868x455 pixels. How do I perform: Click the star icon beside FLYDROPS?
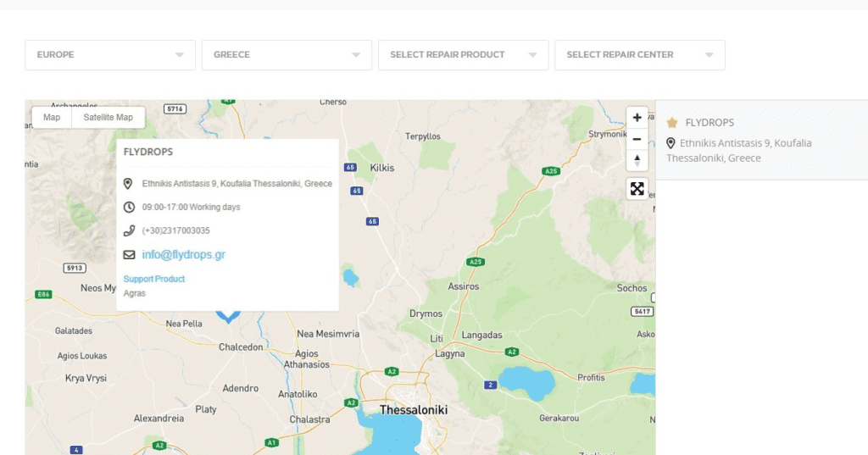pos(672,123)
